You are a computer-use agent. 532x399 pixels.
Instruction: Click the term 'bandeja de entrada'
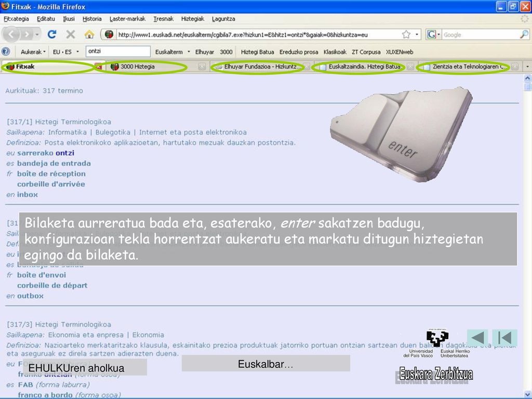point(54,164)
